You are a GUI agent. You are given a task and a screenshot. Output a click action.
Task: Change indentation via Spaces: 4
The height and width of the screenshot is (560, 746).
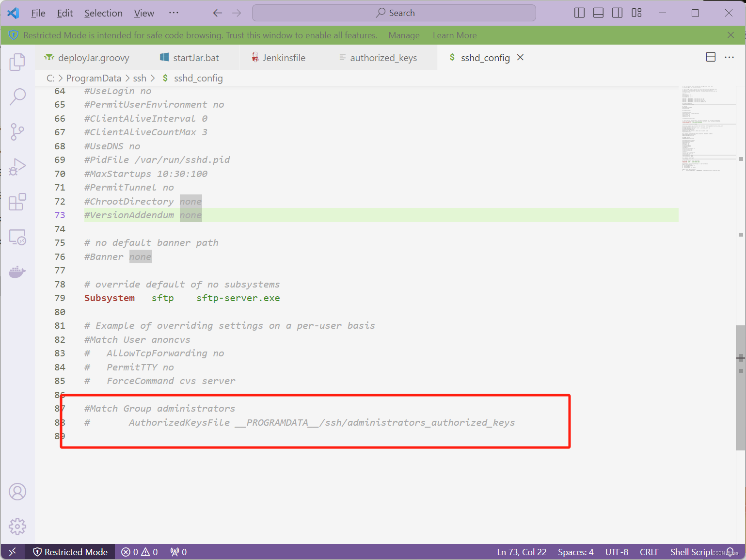click(575, 552)
